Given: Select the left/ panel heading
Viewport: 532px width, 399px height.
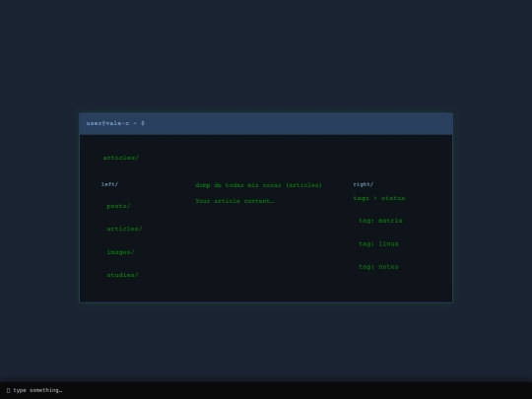Looking at the screenshot, I should [x=109, y=184].
